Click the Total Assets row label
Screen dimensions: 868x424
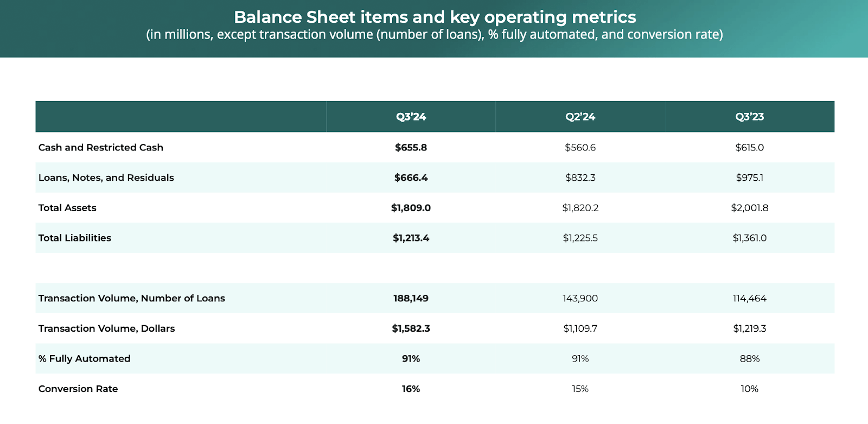67,208
